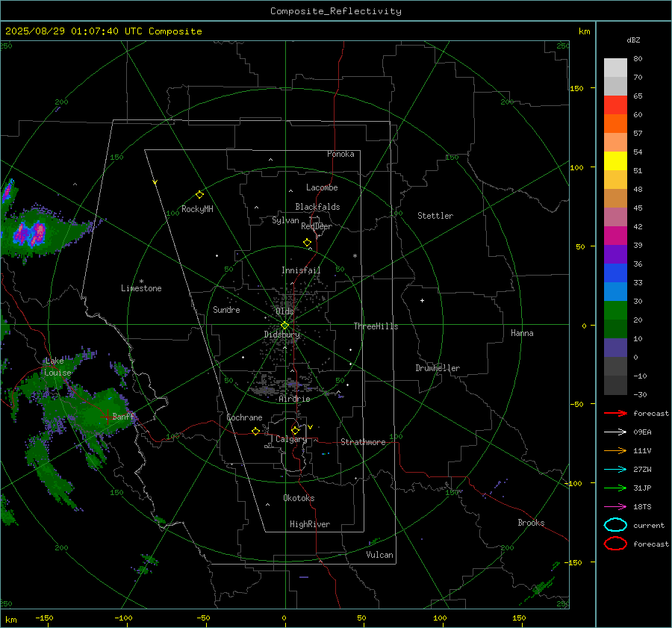Click the Brooks label
This screenshot has width=672, height=628.
pyautogui.click(x=531, y=523)
